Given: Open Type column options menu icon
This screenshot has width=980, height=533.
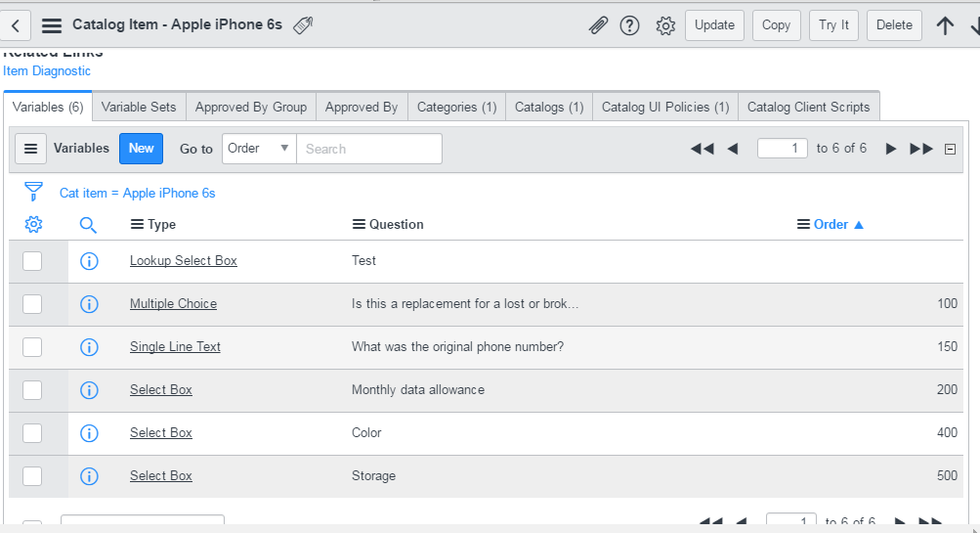Looking at the screenshot, I should click(137, 224).
